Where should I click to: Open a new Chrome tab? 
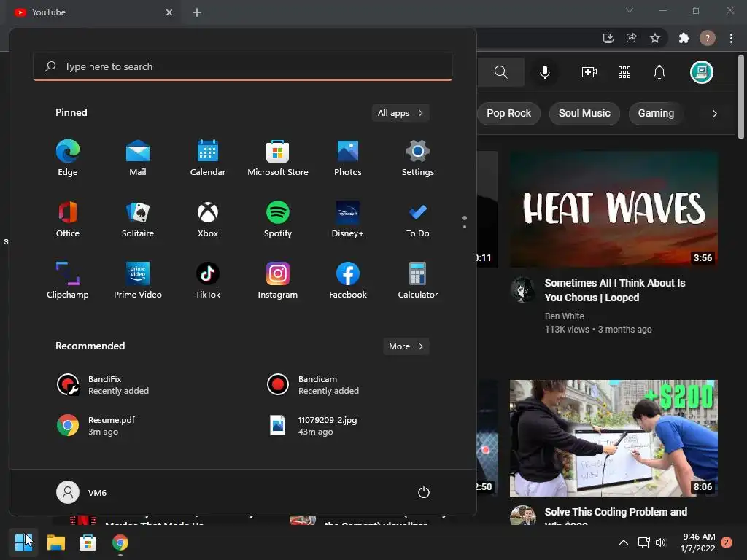click(197, 12)
